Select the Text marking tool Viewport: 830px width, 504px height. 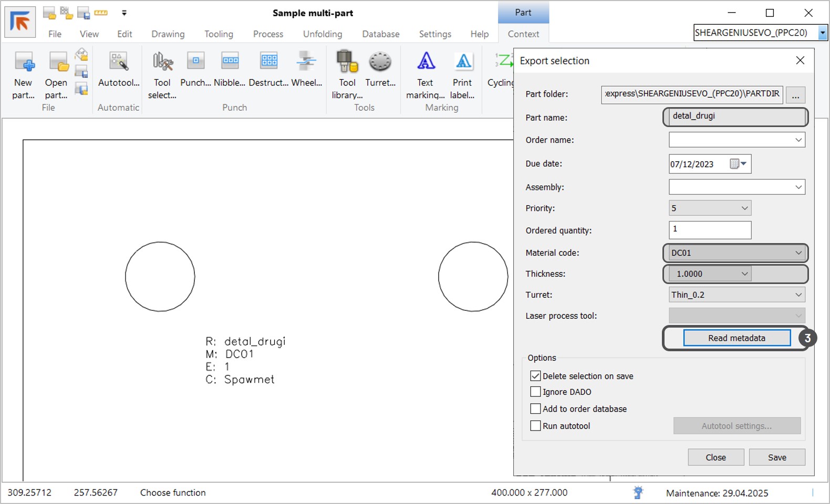click(426, 63)
